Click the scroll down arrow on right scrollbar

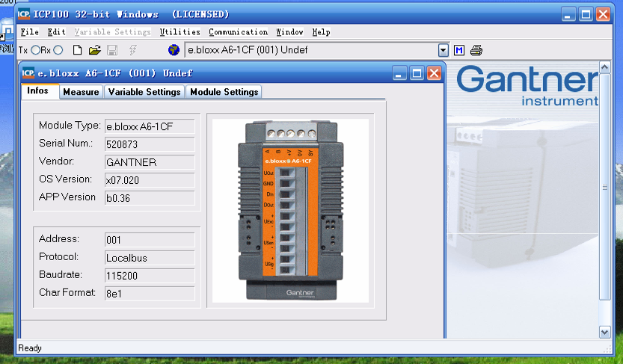click(x=605, y=333)
